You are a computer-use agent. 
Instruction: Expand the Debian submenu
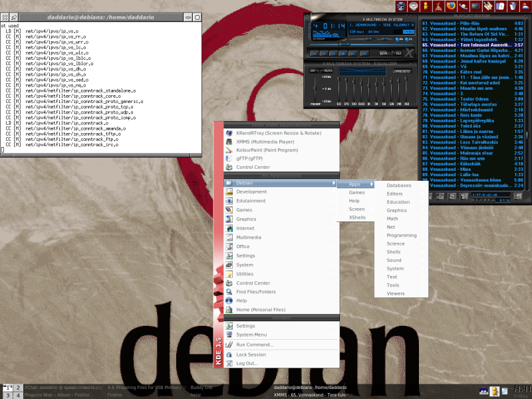[281, 183]
